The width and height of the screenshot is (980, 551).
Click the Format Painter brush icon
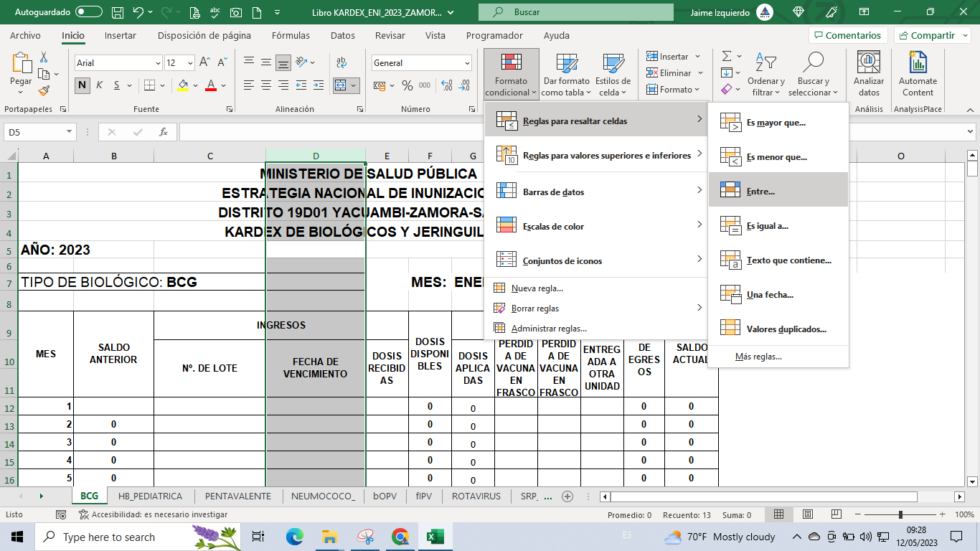44,90
